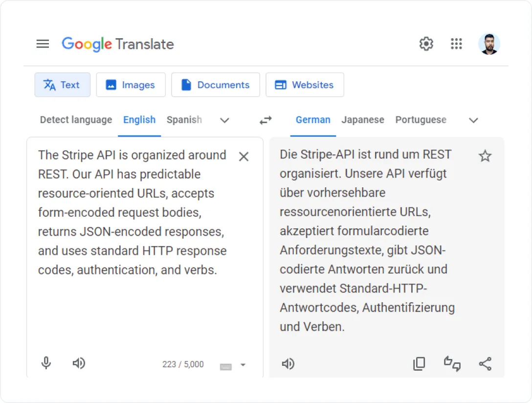Screen dimensions: 532x403
Task: Open Google Translate settings gear
Action: point(426,44)
